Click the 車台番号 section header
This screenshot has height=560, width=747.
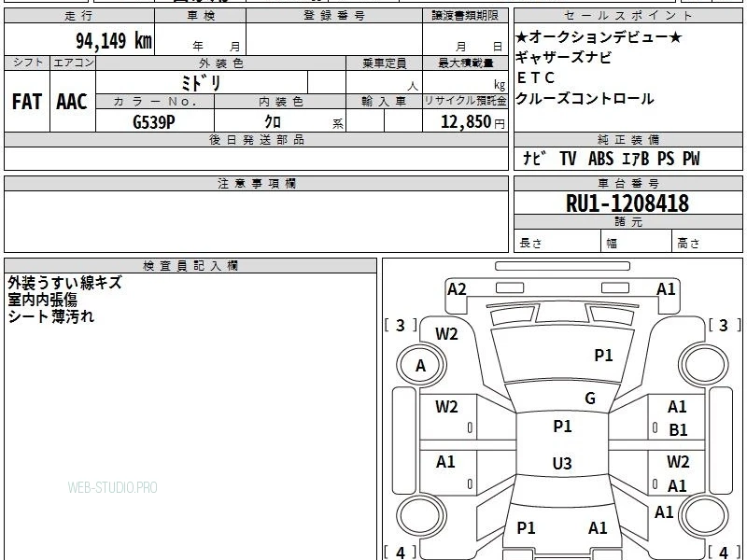[x=627, y=183]
